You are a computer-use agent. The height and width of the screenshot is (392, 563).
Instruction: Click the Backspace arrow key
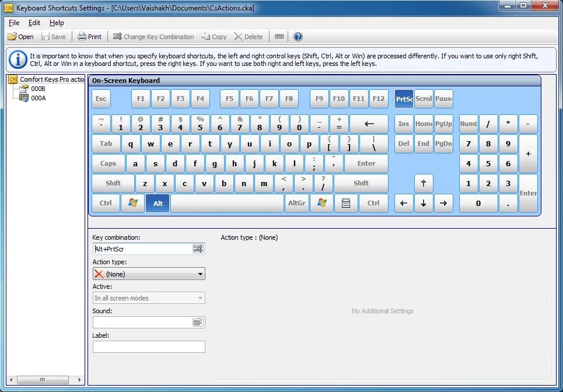(369, 124)
